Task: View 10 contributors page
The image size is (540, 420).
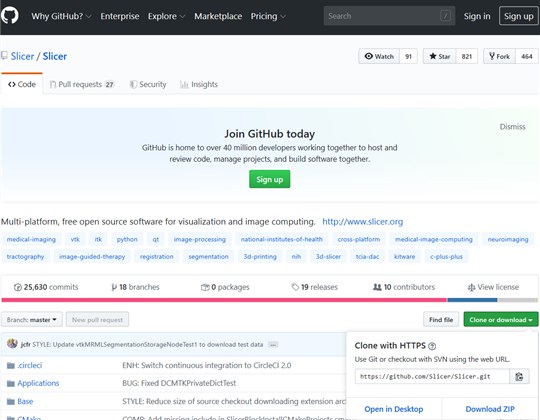Action: (x=404, y=287)
